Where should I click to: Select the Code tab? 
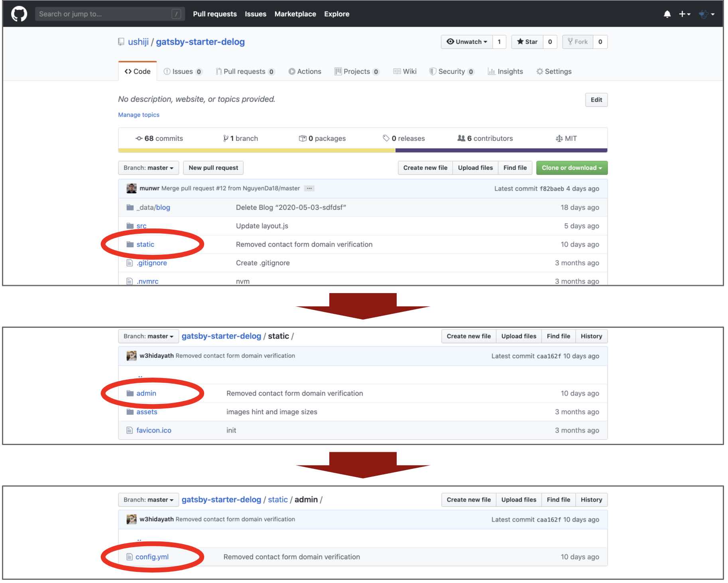(x=138, y=71)
